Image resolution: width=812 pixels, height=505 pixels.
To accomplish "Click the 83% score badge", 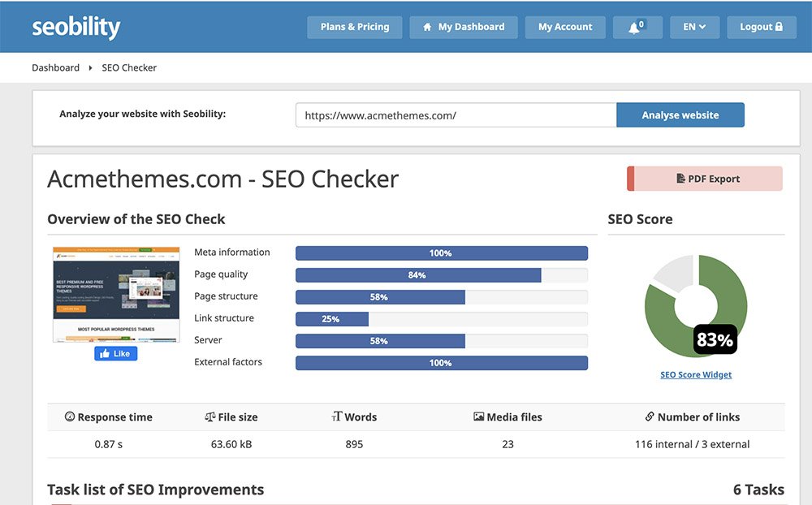I will coord(715,339).
